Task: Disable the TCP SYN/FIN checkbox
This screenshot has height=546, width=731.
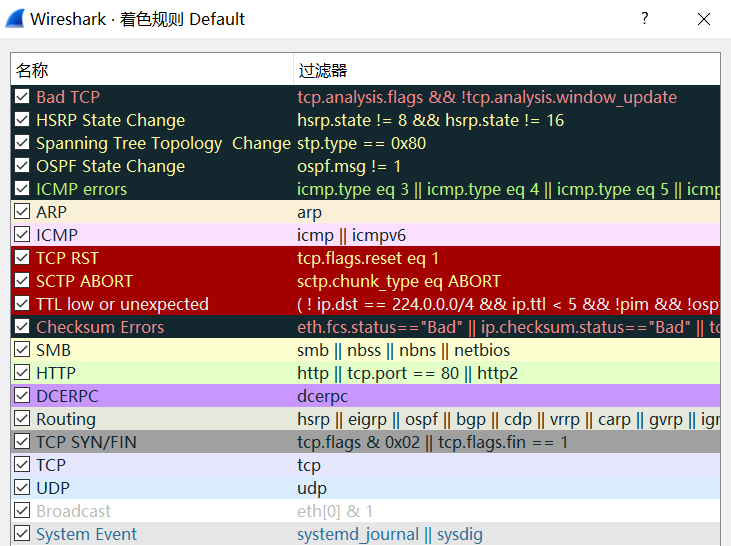Action: [22, 442]
